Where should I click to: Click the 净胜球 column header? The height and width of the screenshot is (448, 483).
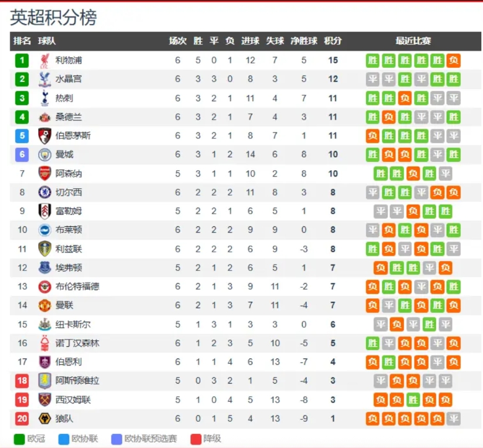coord(304,41)
